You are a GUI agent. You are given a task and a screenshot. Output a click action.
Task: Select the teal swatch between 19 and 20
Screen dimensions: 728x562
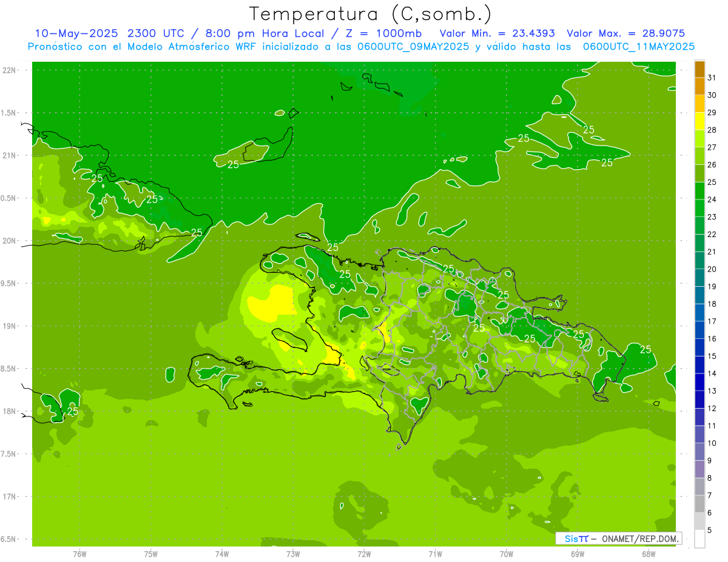pos(699,278)
